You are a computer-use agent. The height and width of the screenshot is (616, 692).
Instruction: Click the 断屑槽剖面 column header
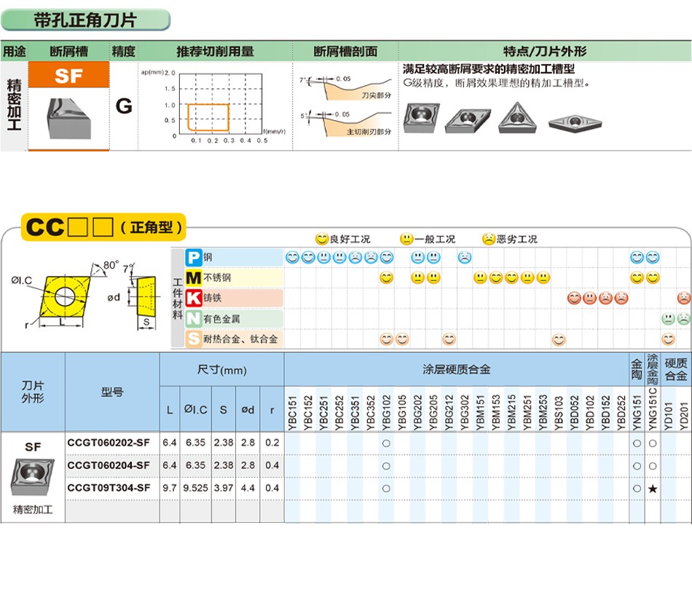tap(345, 52)
